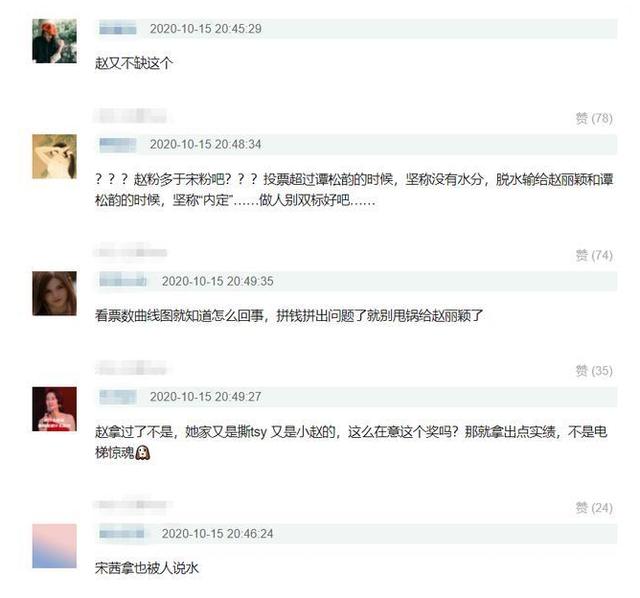
Task: Open blurred username next to 2020-10-15 20:46:24
Action: point(122,534)
